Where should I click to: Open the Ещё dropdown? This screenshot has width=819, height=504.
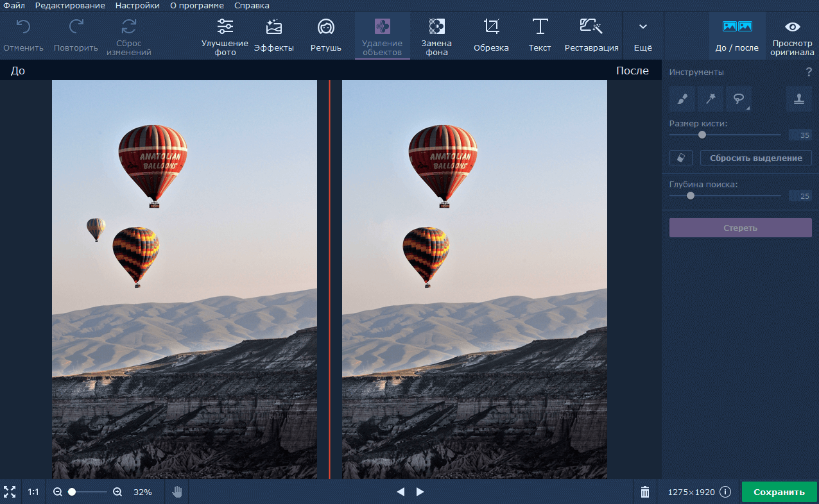[x=642, y=35]
